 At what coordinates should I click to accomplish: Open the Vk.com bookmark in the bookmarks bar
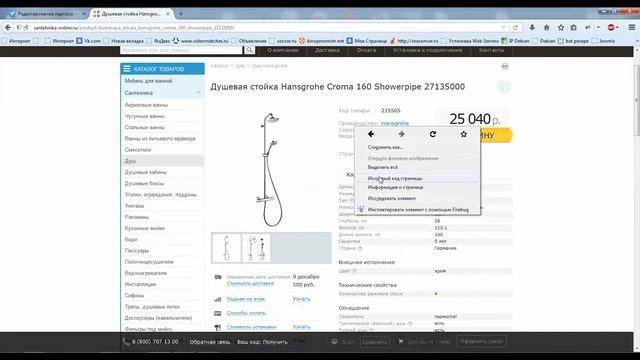coord(89,41)
